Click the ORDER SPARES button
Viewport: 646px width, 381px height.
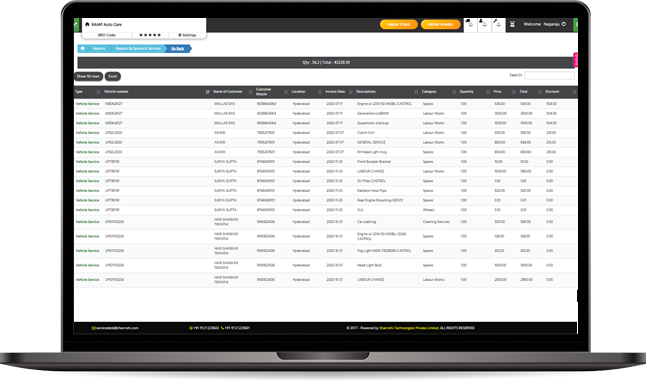coord(440,24)
